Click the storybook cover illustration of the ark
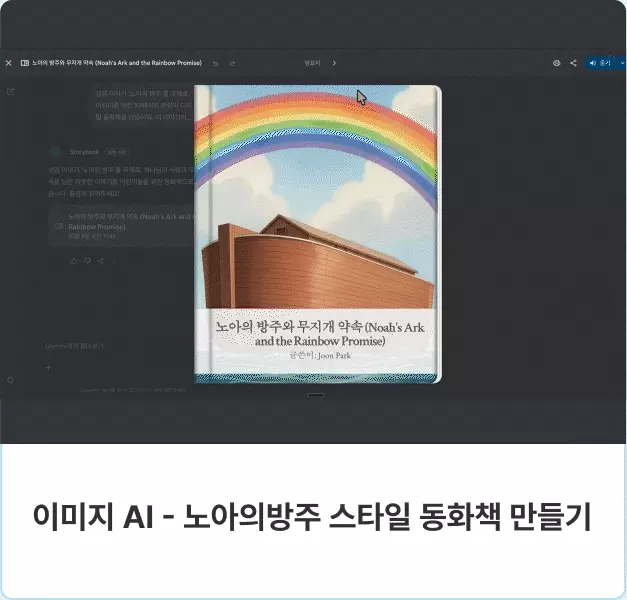The width and height of the screenshot is (627, 600). (x=318, y=196)
